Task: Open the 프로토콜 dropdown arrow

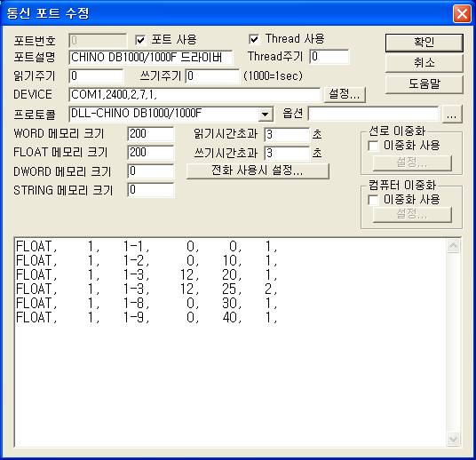Action: coord(265,115)
